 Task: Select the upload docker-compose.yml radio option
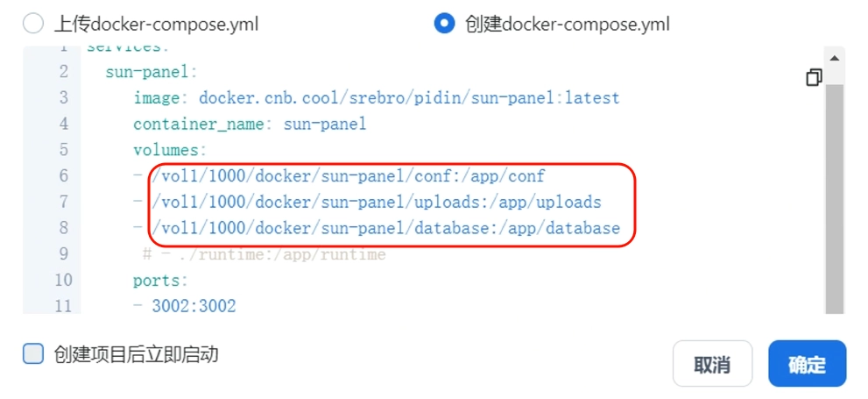(x=33, y=24)
